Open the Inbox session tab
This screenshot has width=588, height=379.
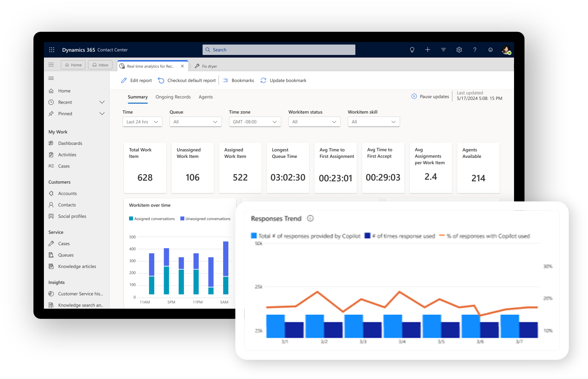point(100,65)
